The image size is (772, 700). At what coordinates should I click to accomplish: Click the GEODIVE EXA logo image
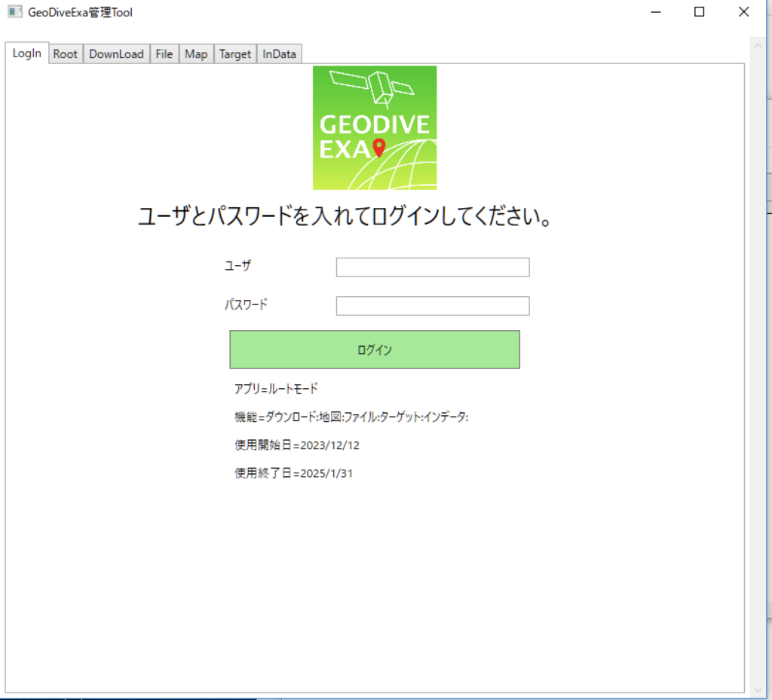tap(375, 128)
